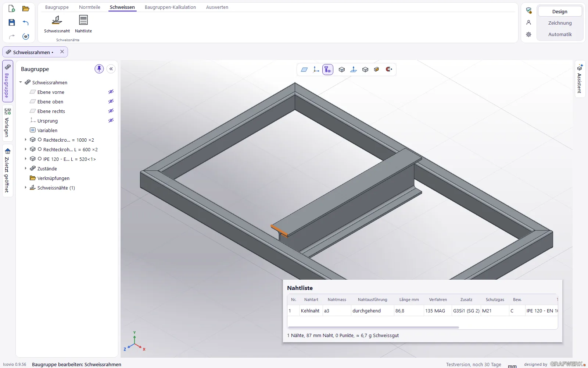
Task: Select Variablen in the tree
Action: click(47, 130)
